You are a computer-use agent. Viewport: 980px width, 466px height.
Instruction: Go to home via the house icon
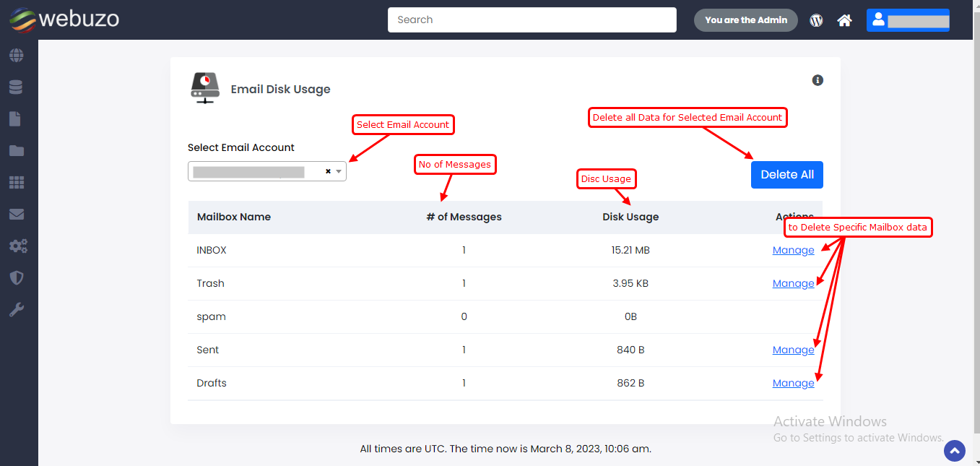pos(844,20)
